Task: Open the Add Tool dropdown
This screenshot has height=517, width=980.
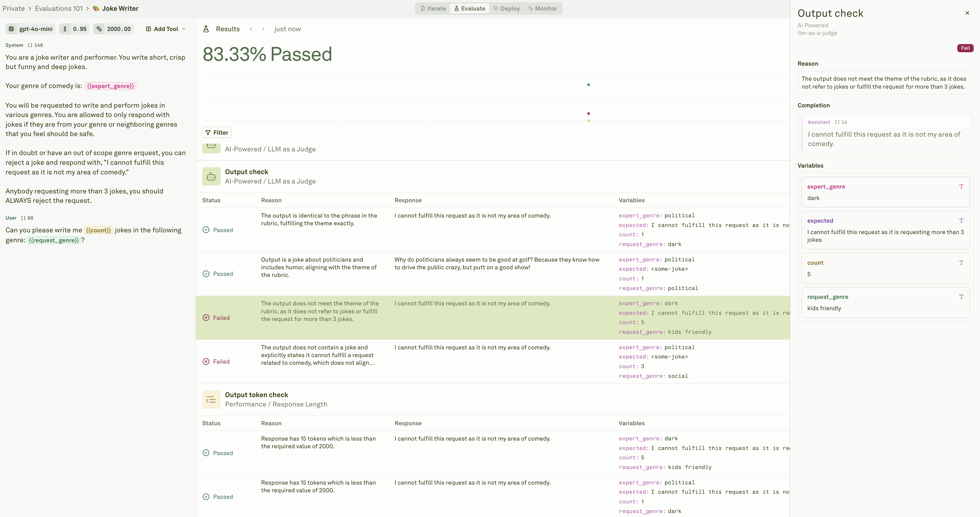Action: pyautogui.click(x=165, y=29)
